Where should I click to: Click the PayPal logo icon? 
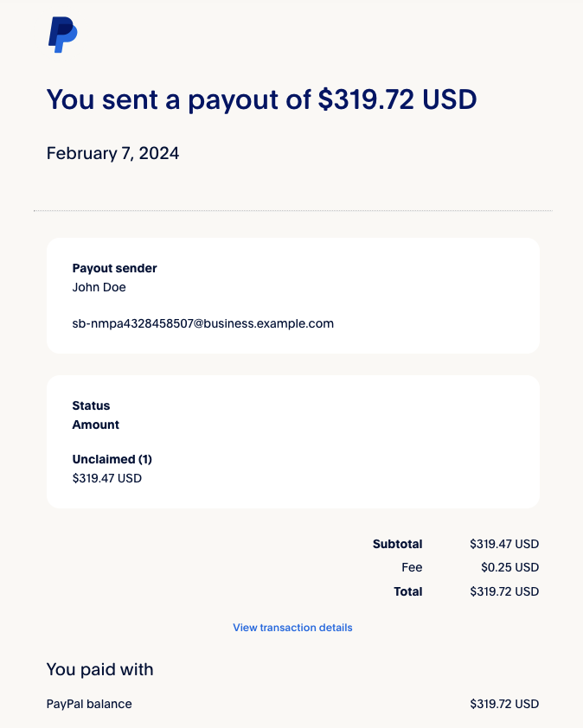click(62, 35)
